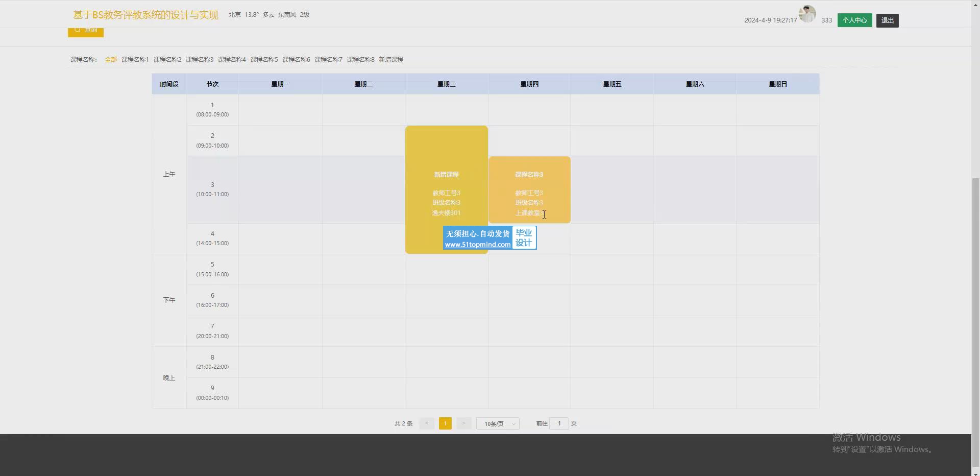The image size is (980, 476).
Task: Click the 共 2 条 total count
Action: 403,423
